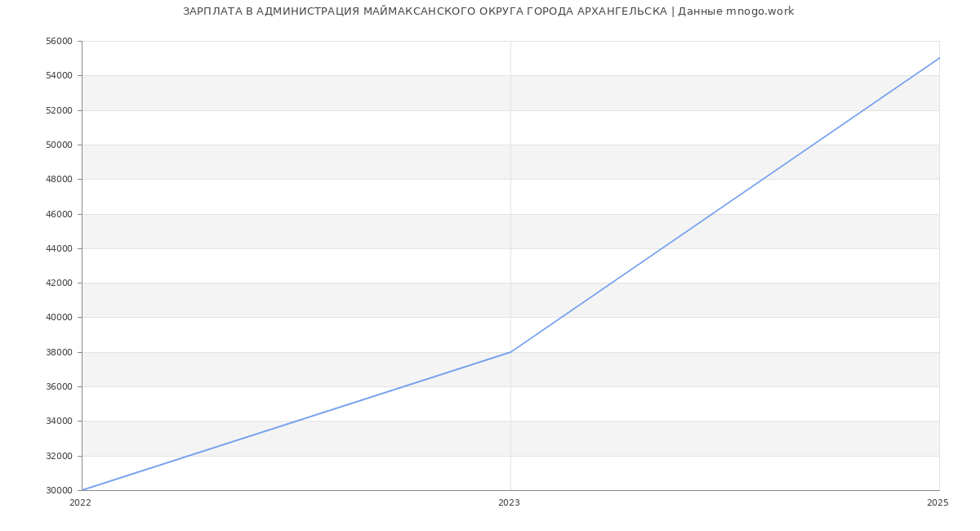Click the 2023 x-axis label

point(509,503)
